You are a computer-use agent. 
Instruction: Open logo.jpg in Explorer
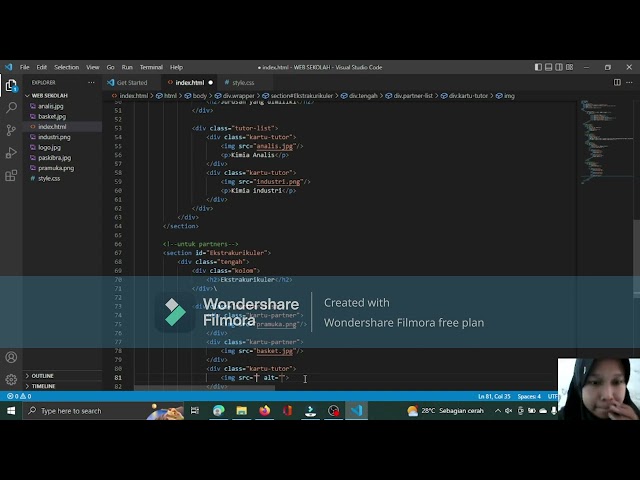tap(49, 147)
